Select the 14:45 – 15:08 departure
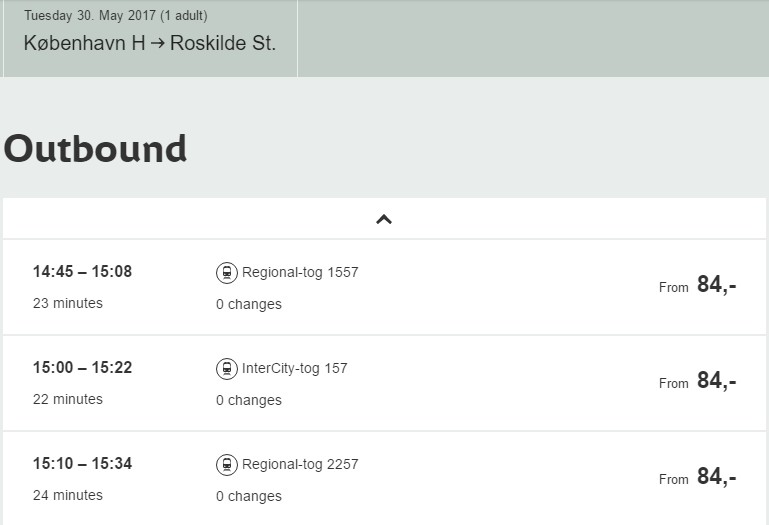The image size is (769, 525). point(82,272)
